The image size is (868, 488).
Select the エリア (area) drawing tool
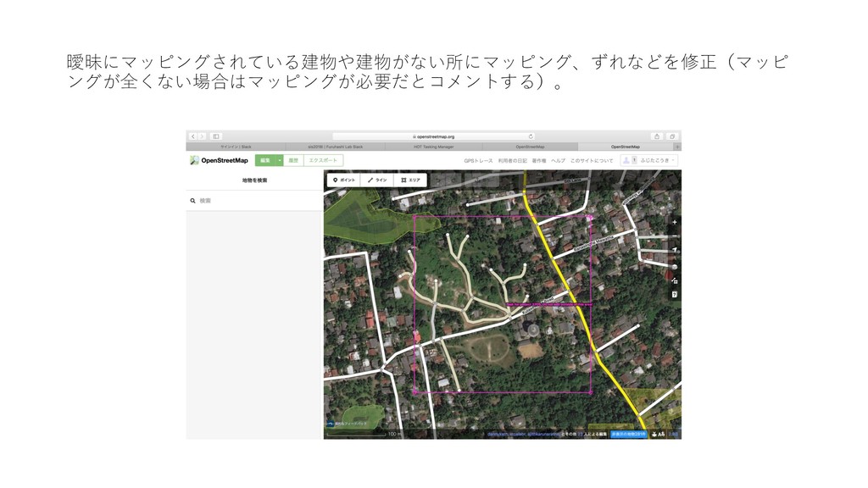point(410,180)
